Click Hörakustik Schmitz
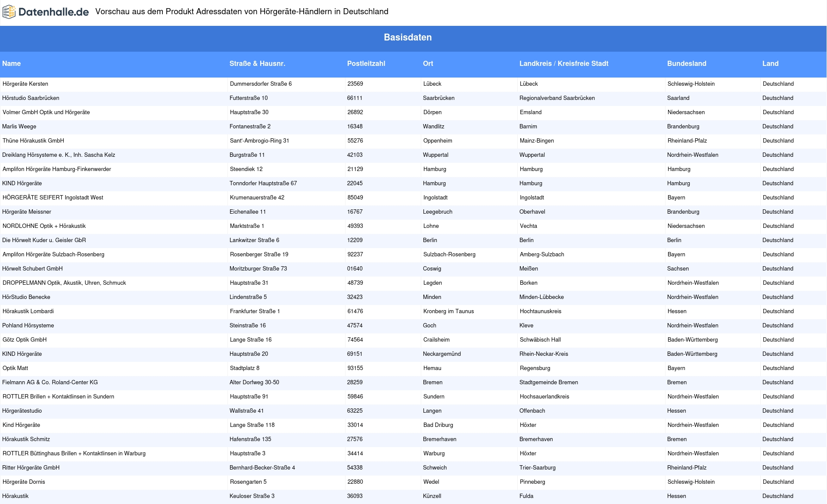The height and width of the screenshot is (504, 827). (26, 439)
